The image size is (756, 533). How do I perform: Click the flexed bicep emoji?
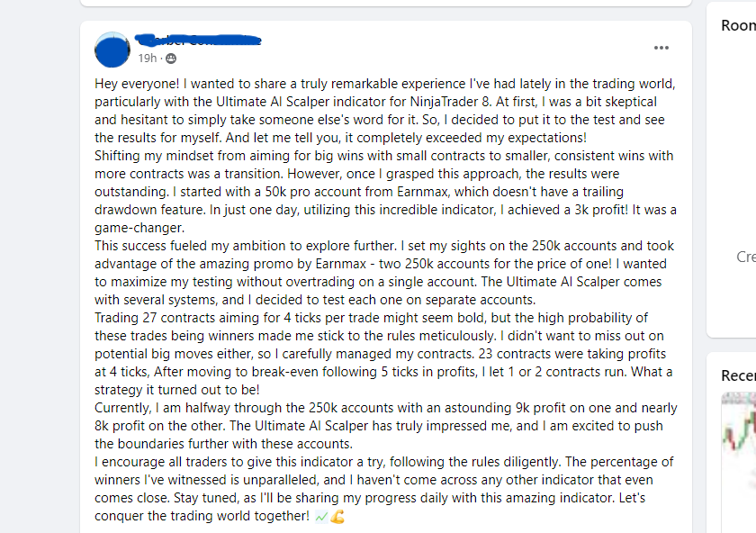point(337,516)
